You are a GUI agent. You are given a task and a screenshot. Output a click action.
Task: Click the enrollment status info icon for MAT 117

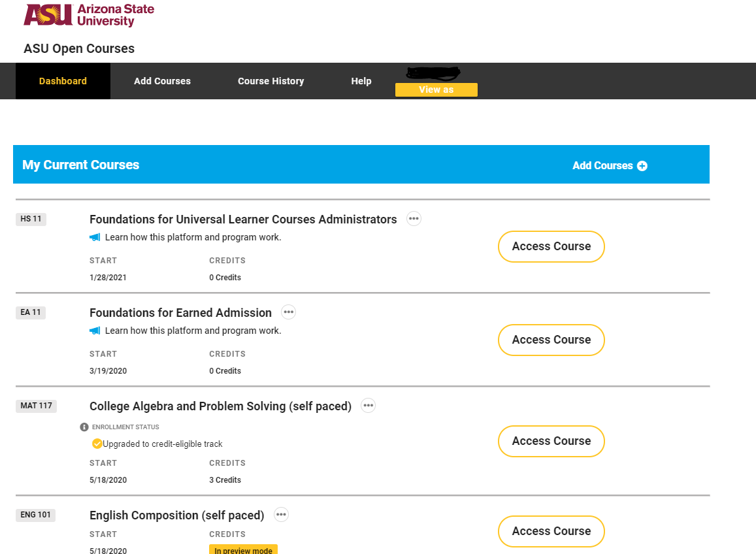tap(83, 427)
